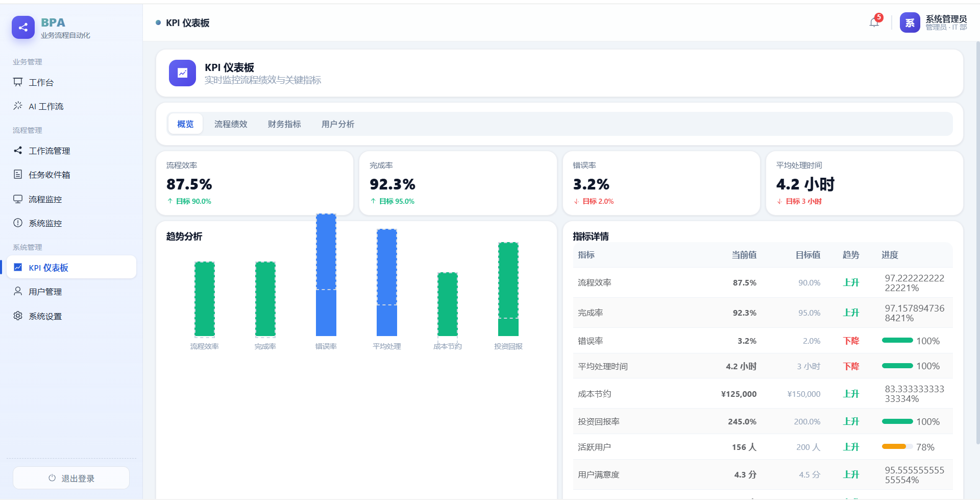
Task: Click the 系统设置 gear icon
Action: click(x=18, y=316)
